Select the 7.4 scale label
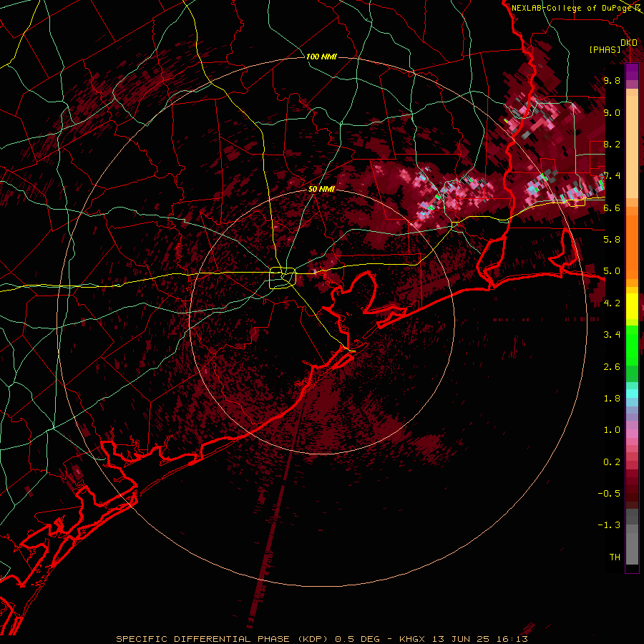The height and width of the screenshot is (644, 644). (612, 176)
